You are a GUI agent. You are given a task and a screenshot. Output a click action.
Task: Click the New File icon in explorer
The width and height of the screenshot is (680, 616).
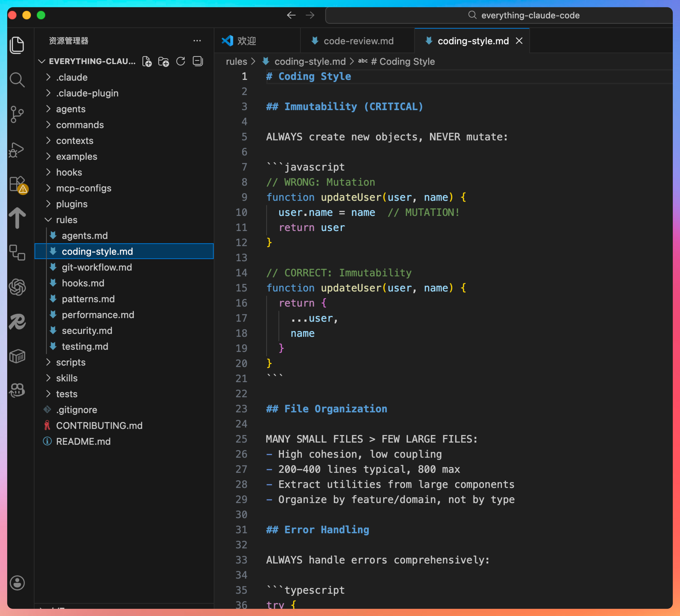(x=147, y=61)
